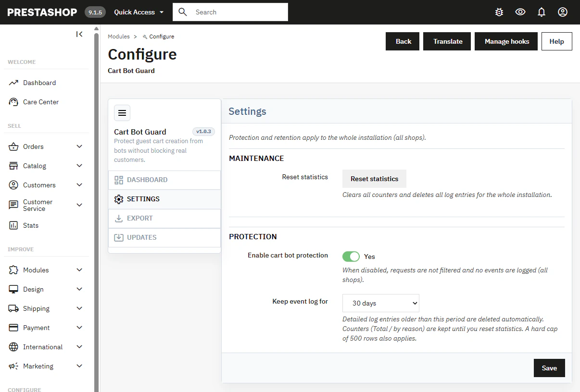Viewport: 580px width, 392px height.
Task: Click the Catalog store icon
Action: [x=13, y=166]
